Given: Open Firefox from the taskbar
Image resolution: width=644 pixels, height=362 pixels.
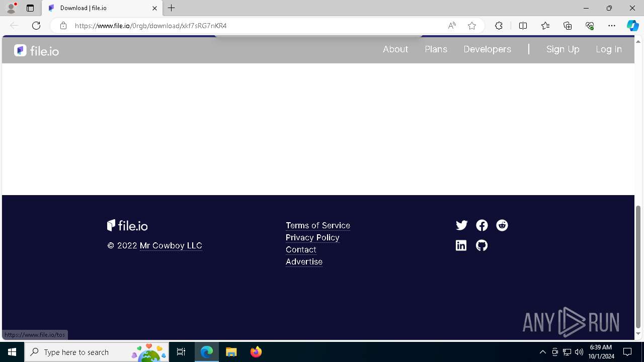Looking at the screenshot, I should click(x=256, y=352).
